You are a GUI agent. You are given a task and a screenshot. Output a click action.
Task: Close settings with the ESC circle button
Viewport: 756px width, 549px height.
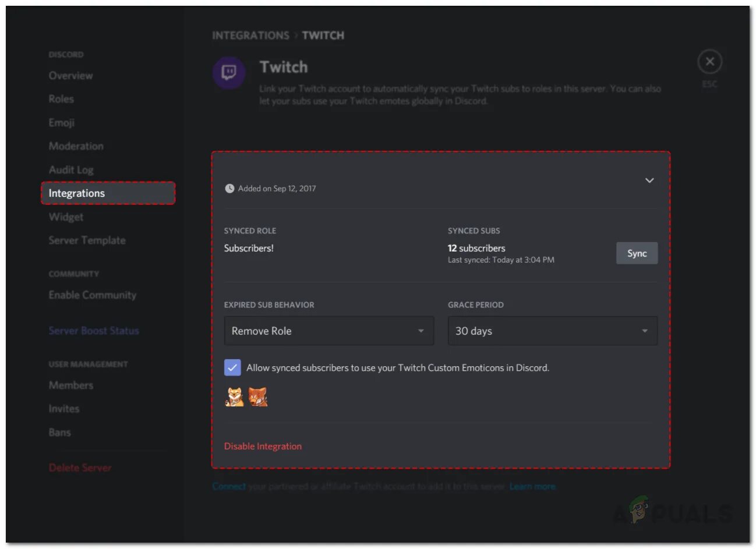(x=709, y=62)
